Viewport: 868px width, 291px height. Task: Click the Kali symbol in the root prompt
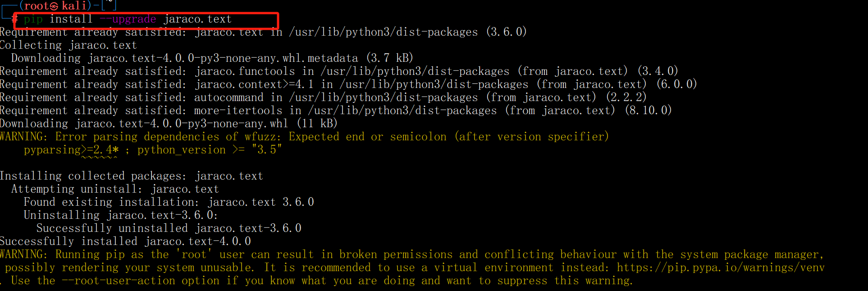[54, 6]
